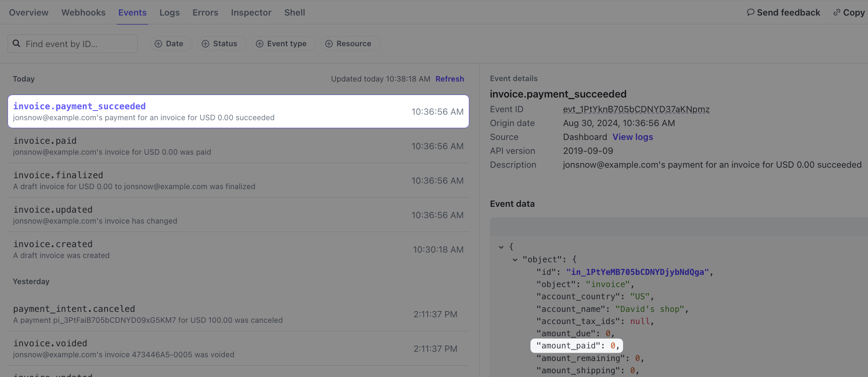This screenshot has width=868, height=377.
Task: Click the Send feedback speech bubble icon
Action: [750, 13]
